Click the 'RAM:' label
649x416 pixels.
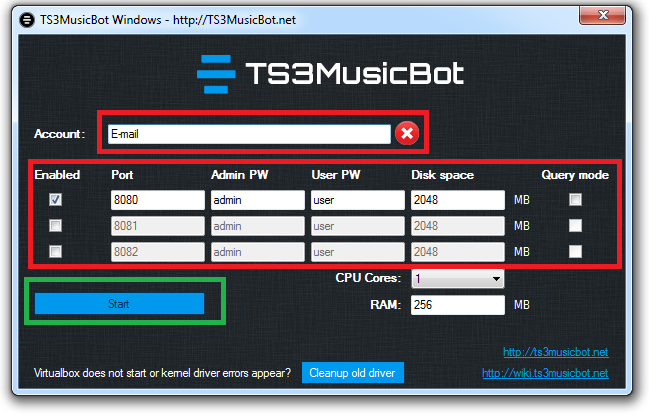(386, 305)
